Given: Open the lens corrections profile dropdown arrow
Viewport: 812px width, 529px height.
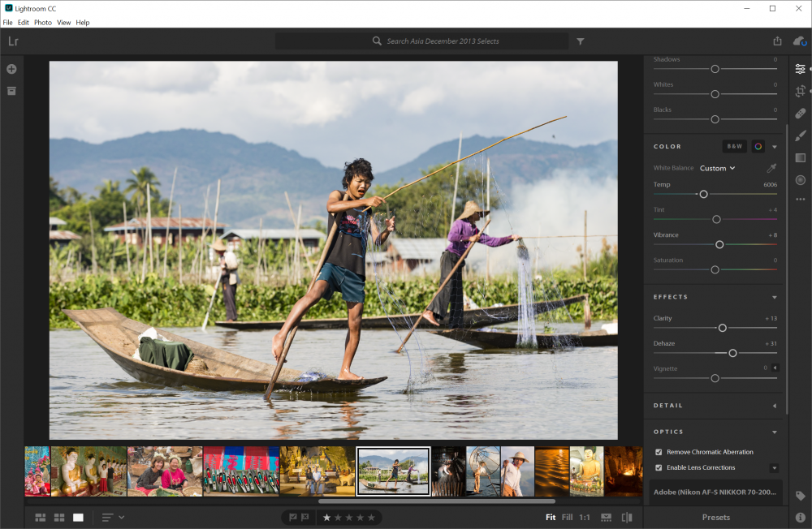Looking at the screenshot, I should (775, 468).
